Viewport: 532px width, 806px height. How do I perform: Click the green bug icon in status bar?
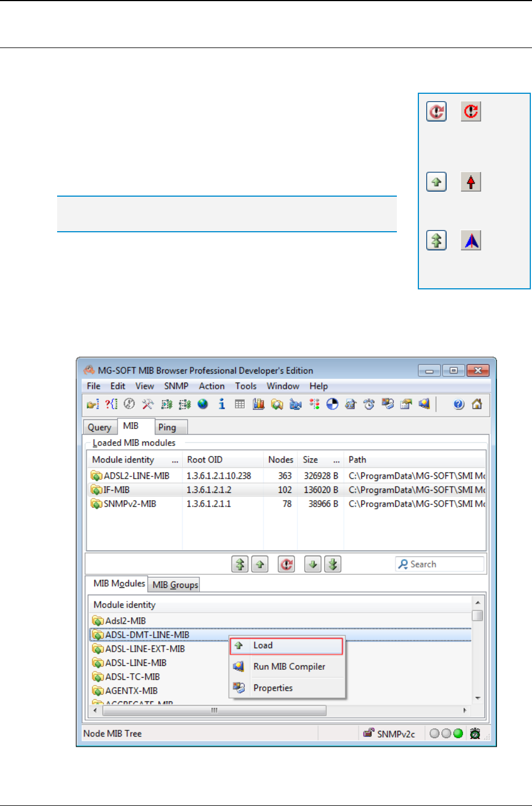click(x=475, y=734)
